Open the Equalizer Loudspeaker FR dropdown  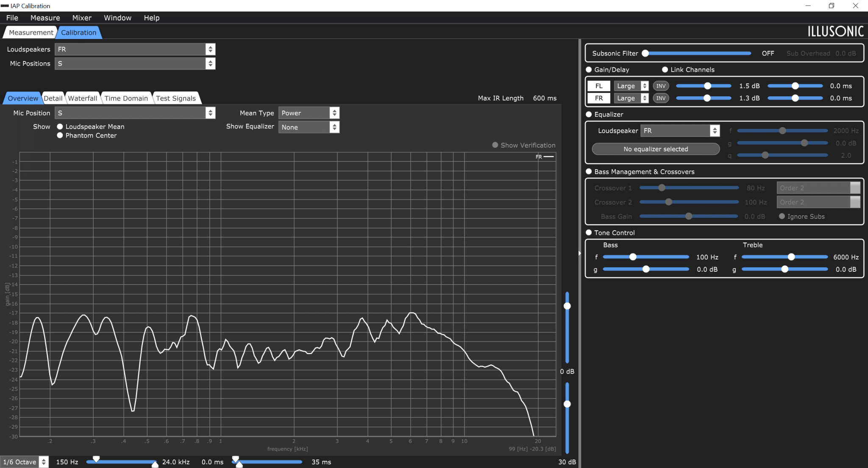tap(680, 131)
